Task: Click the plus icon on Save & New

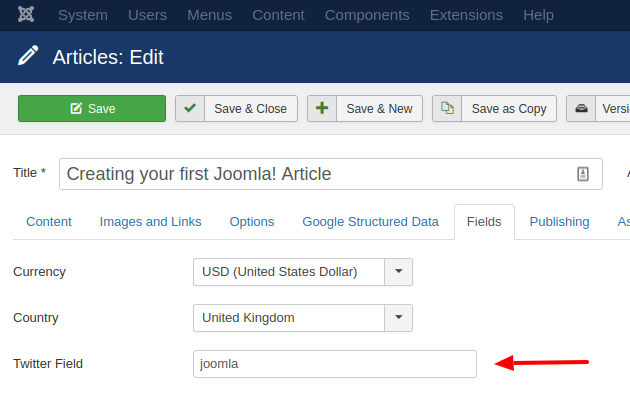Action: [x=322, y=108]
